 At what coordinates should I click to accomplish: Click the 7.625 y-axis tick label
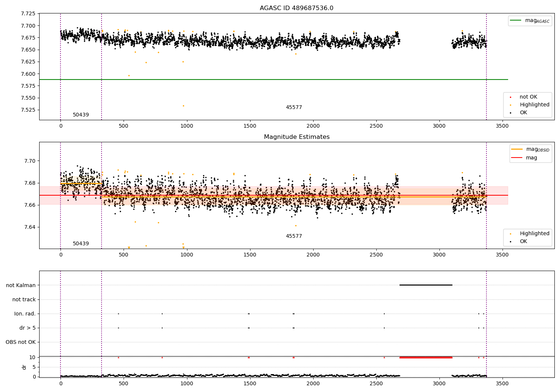pos(28,62)
